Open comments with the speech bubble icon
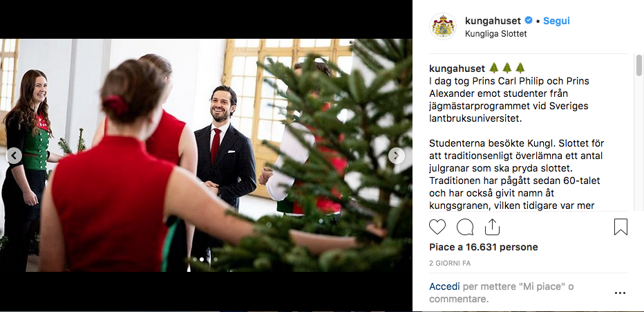Image resolution: width=644 pixels, height=312 pixels. pos(465,227)
